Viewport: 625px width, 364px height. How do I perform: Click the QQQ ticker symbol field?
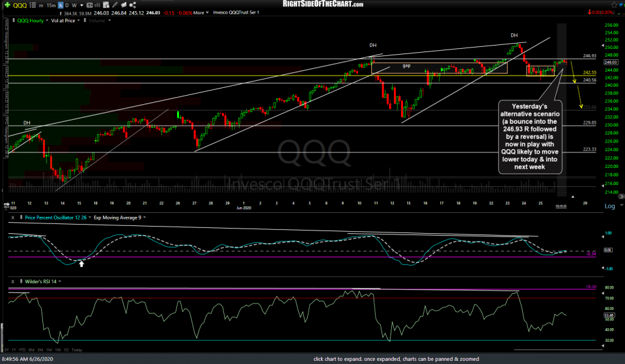[20, 5]
